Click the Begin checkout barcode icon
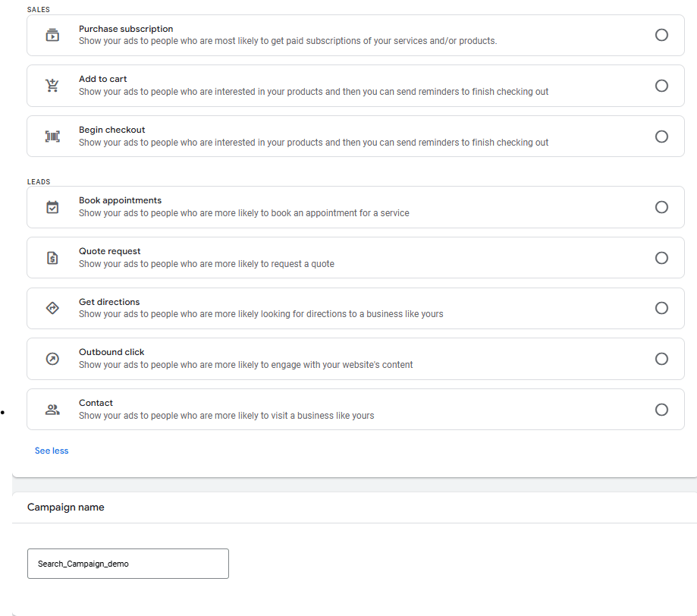Viewport: 697px width, 616px height. click(x=52, y=136)
